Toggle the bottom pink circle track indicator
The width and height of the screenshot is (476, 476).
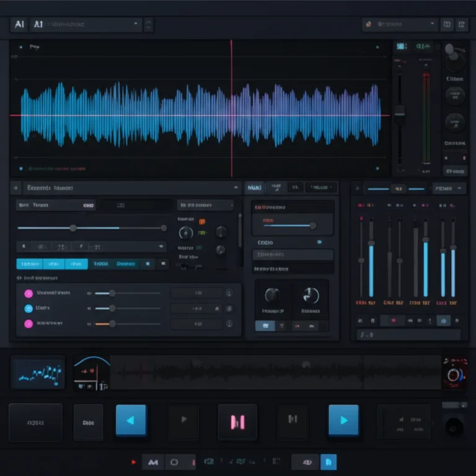(29, 324)
